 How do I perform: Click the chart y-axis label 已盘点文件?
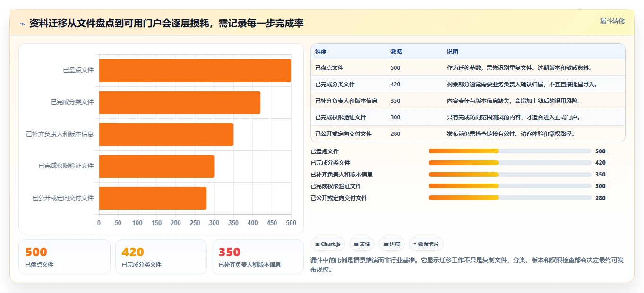[78, 70]
